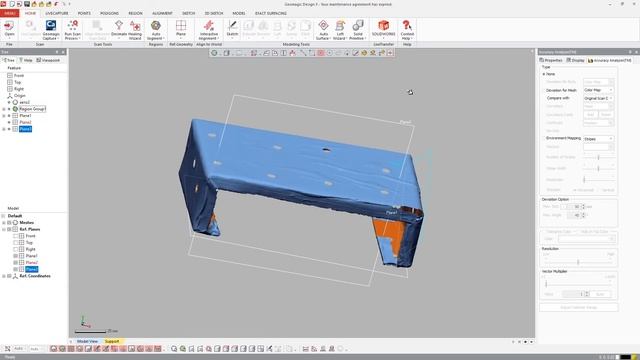Open the 3D SKETCH ribbon tab
The image size is (640, 360).
(214, 13)
